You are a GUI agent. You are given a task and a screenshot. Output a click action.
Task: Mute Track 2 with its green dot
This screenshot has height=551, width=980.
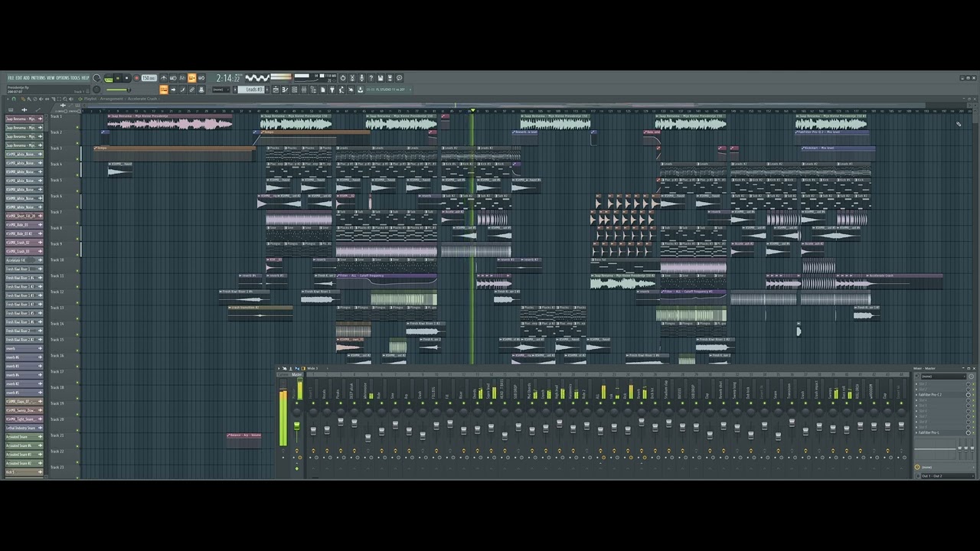coord(77,143)
